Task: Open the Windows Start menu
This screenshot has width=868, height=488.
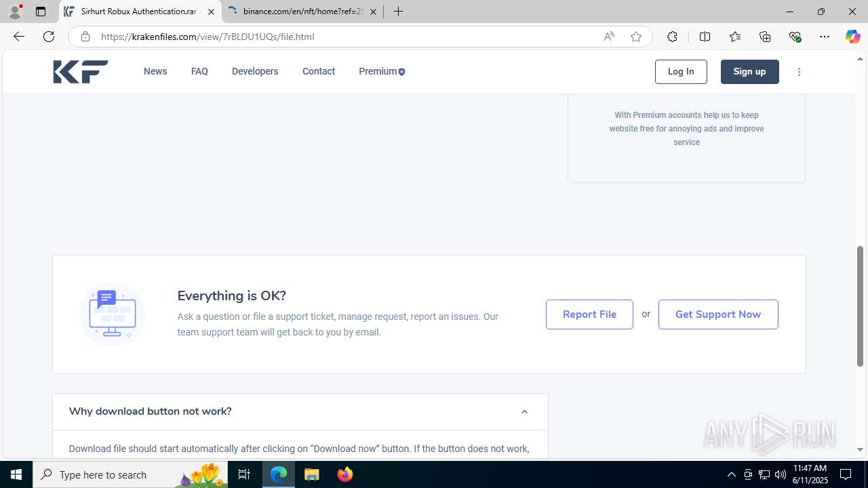Action: 16,474
